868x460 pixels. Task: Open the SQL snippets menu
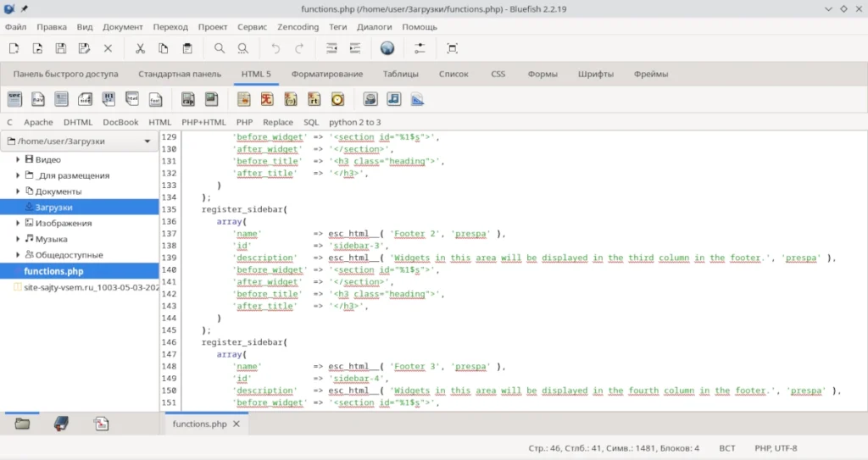click(x=311, y=122)
